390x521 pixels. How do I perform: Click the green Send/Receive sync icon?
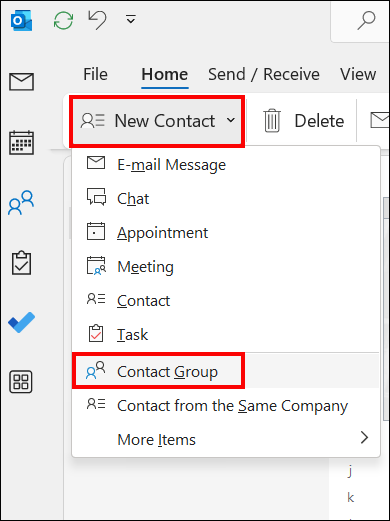(x=63, y=20)
